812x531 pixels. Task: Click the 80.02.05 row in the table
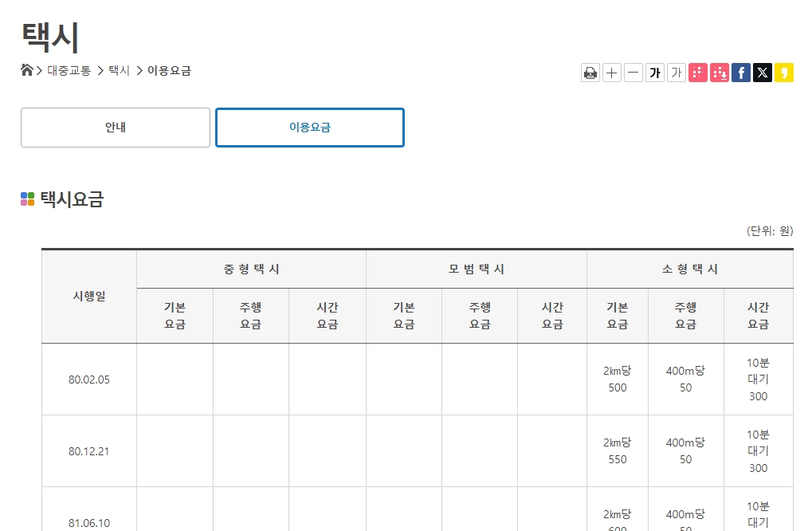[x=88, y=380]
